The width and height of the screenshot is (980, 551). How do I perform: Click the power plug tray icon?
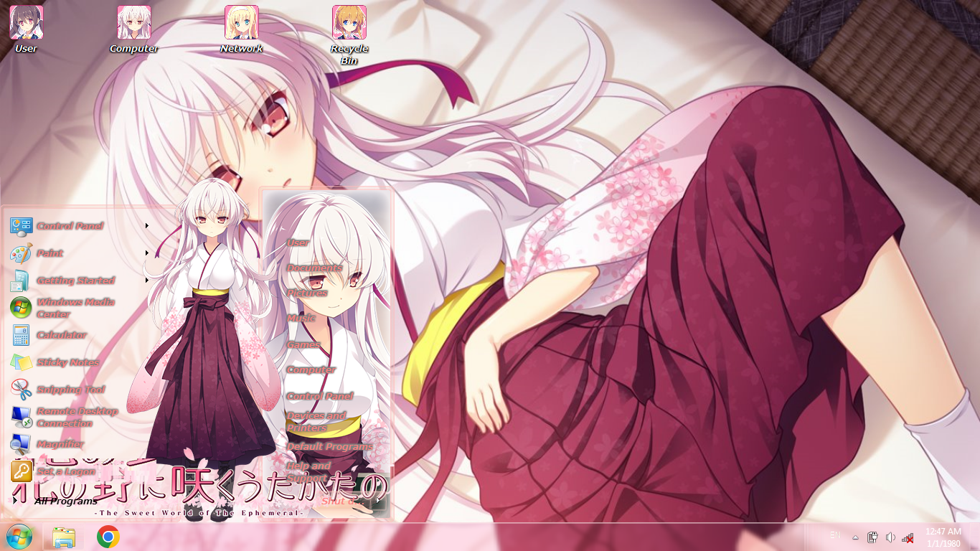(x=872, y=537)
